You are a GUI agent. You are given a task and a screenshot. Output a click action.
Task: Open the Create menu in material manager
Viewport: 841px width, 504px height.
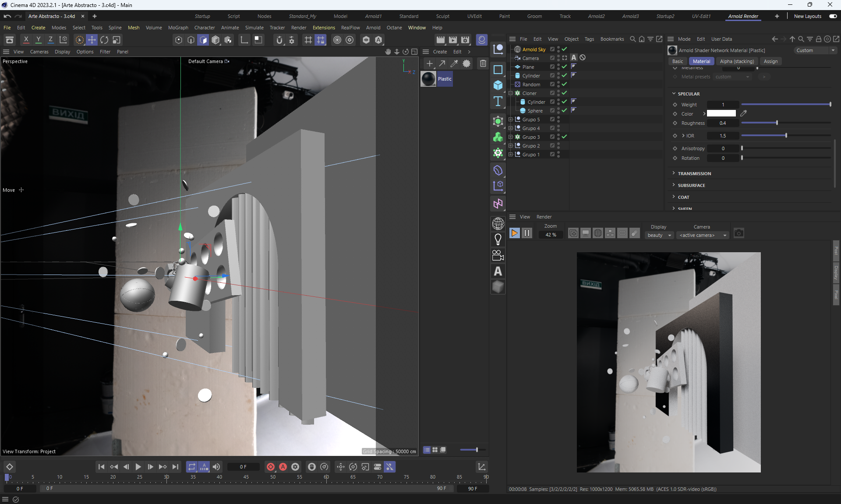(x=440, y=52)
